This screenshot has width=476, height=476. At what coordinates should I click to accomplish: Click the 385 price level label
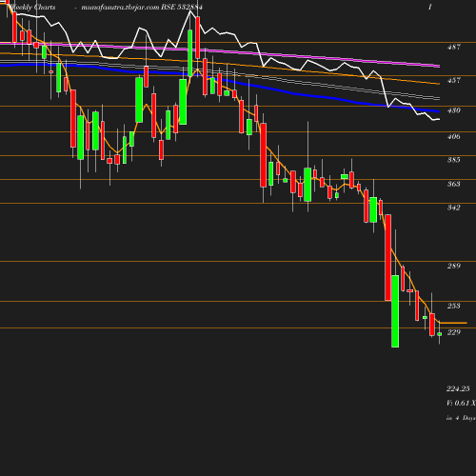(454, 160)
